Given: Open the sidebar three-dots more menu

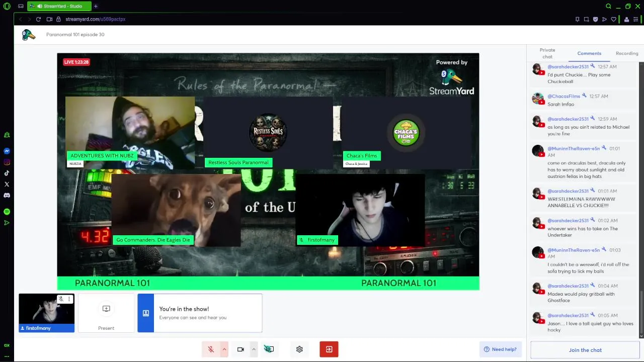Looking at the screenshot, I should point(7,356).
